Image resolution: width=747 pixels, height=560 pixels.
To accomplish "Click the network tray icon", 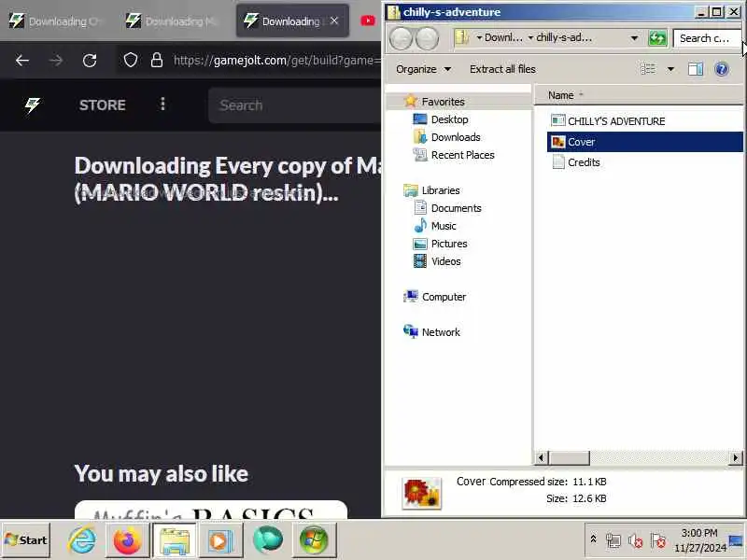I will tap(613, 540).
